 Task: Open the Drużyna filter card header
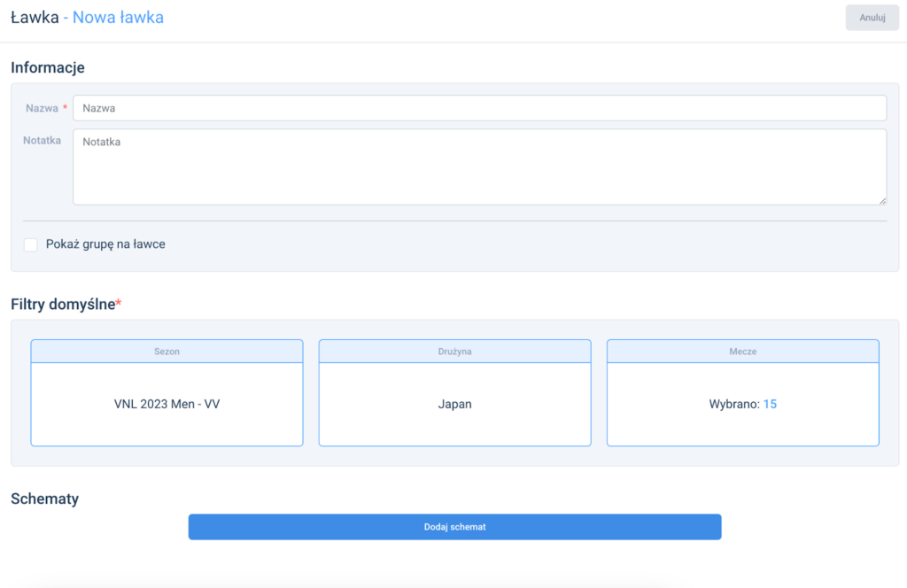pyautogui.click(x=454, y=352)
